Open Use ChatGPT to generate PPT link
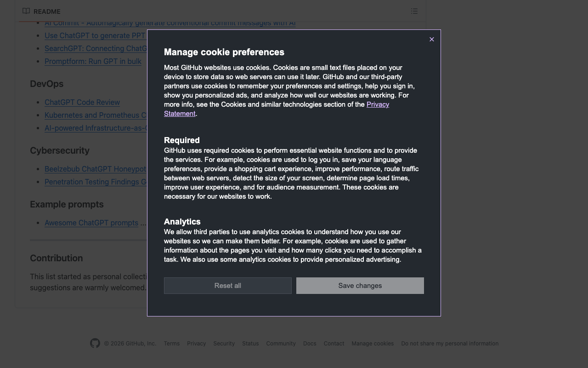The width and height of the screenshot is (588, 368). pyautogui.click(x=95, y=35)
